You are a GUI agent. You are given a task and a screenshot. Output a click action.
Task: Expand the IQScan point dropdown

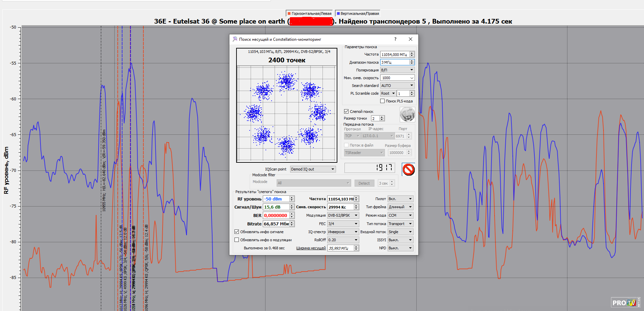pos(313,169)
